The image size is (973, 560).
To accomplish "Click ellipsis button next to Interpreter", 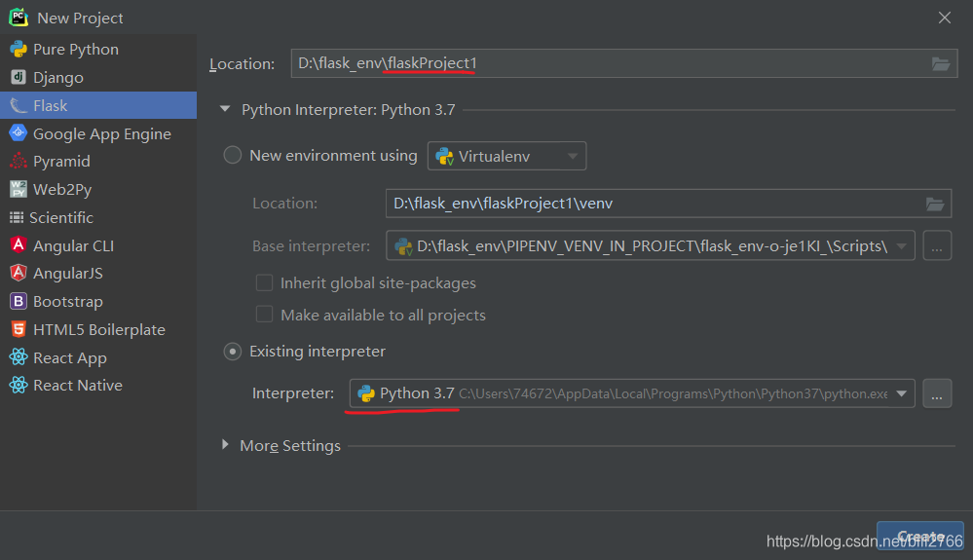I will tap(937, 393).
